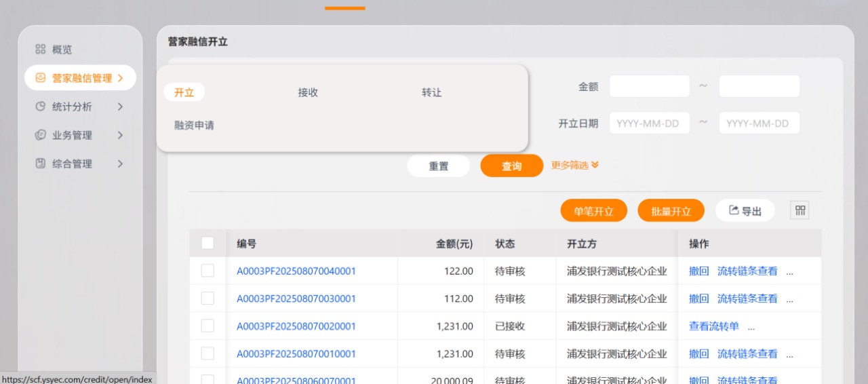This screenshot has height=384, width=868.
Task: Toggle the select-all checkbox in table header
Action: 208,243
